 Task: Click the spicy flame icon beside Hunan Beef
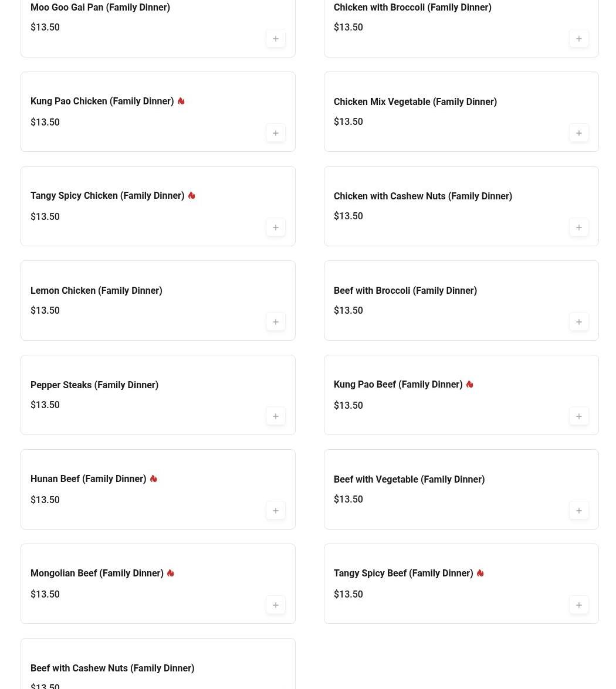[x=154, y=478]
